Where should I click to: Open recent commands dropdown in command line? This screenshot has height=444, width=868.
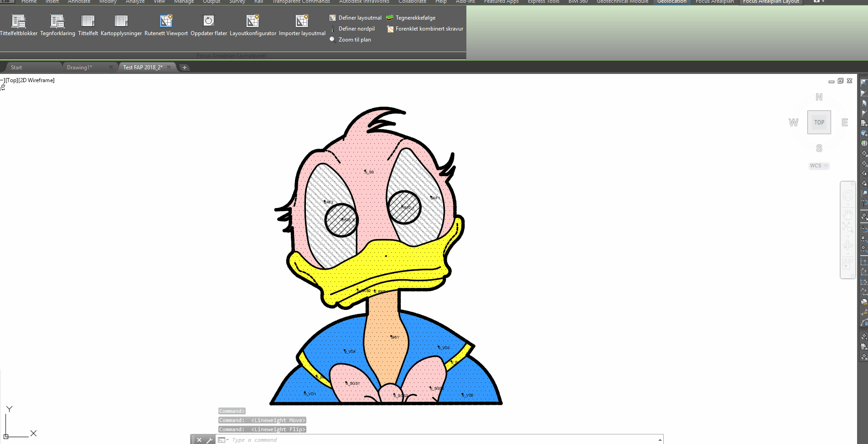click(x=223, y=440)
